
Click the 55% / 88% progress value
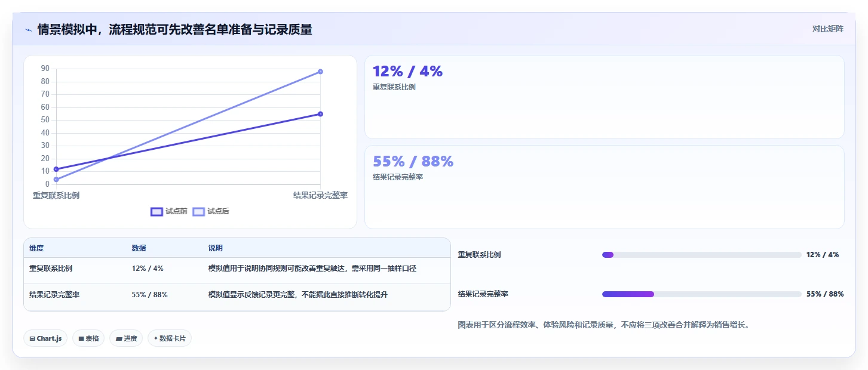tap(825, 294)
